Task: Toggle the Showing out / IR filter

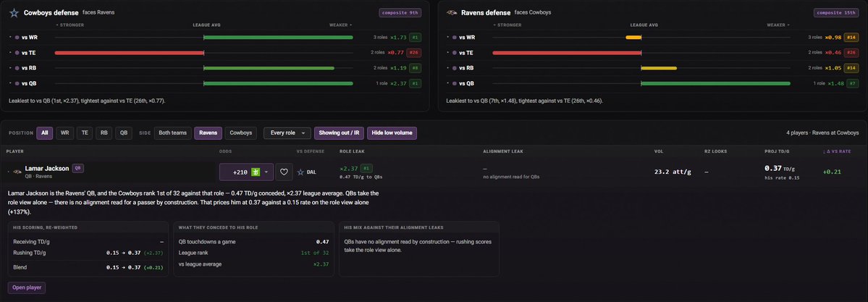Action: point(339,133)
